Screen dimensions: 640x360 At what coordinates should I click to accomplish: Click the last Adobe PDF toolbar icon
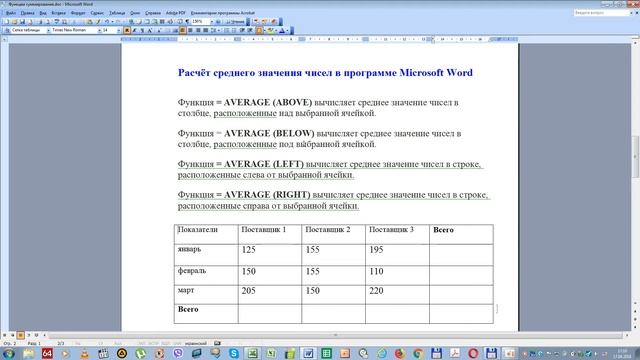click(274, 21)
